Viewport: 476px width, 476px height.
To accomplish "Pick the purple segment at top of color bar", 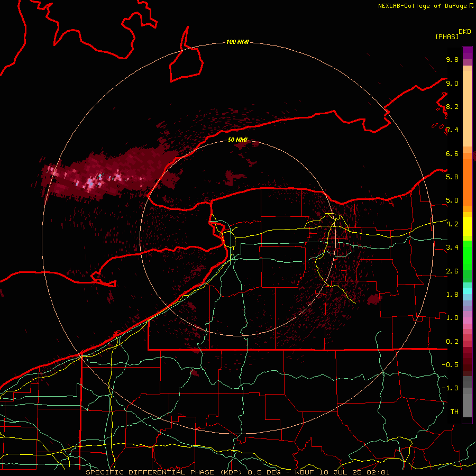I will click(467, 53).
